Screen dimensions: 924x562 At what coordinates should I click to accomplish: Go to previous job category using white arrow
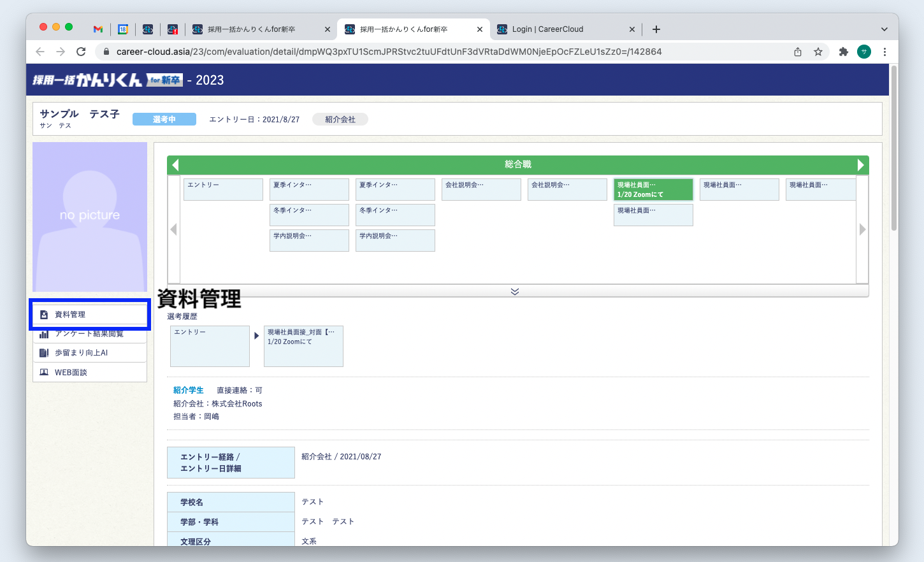(175, 165)
